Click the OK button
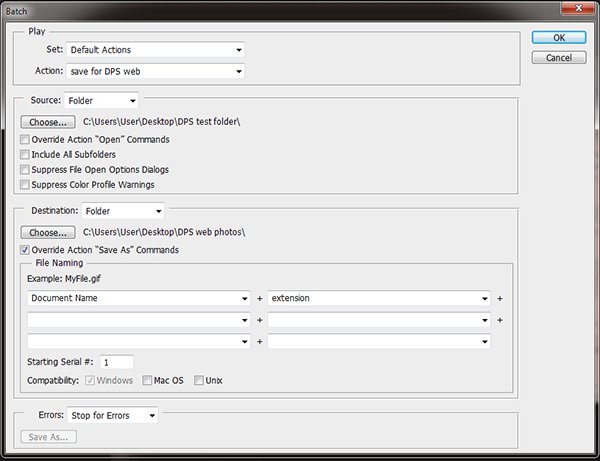The width and height of the screenshot is (600, 461). [x=558, y=37]
